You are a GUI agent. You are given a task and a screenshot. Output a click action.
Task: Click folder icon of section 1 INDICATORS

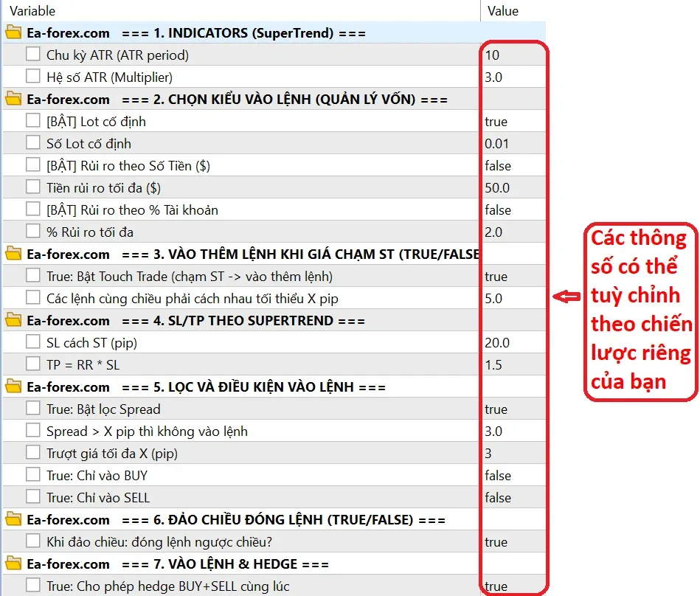(13, 32)
